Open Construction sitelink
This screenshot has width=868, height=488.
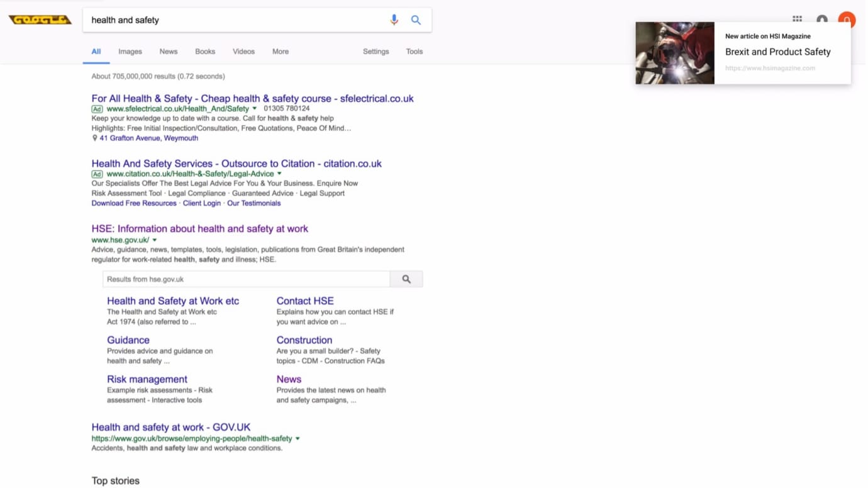point(304,340)
